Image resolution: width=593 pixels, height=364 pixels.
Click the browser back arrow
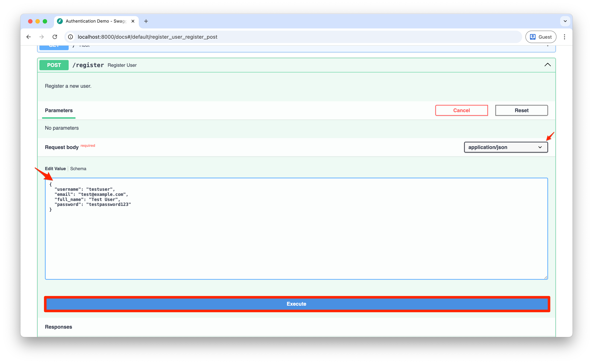pyautogui.click(x=28, y=37)
